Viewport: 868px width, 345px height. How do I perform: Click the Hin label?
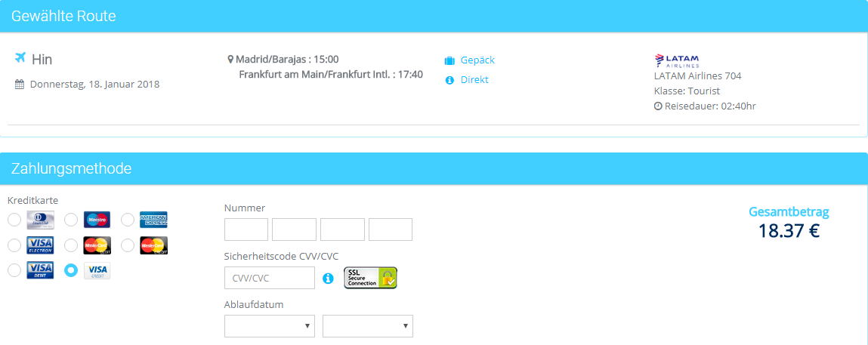click(x=42, y=59)
